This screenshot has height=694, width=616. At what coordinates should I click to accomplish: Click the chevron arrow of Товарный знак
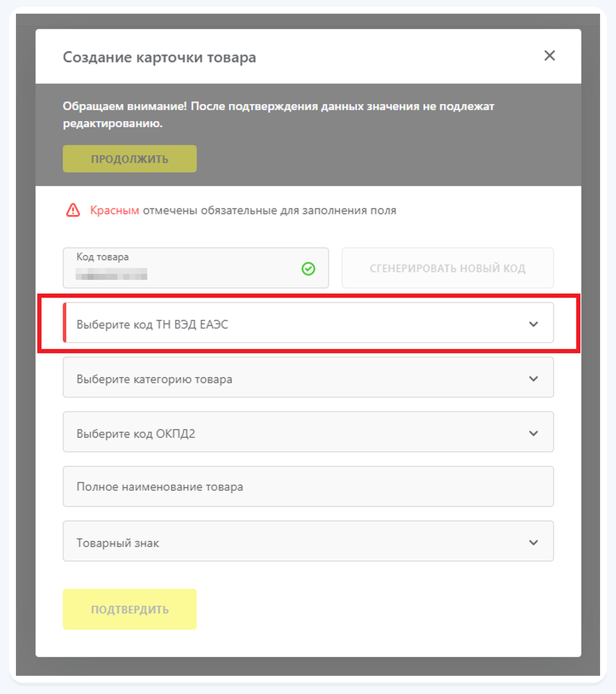pos(534,543)
